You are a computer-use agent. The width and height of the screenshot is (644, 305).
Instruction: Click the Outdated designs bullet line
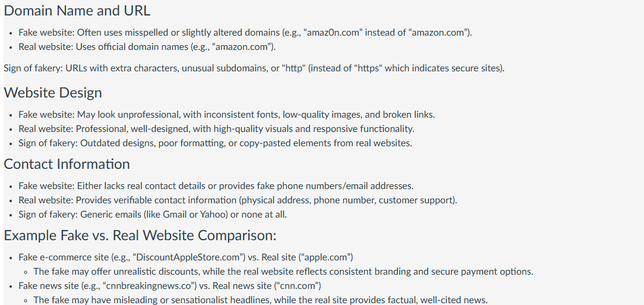[x=215, y=143]
